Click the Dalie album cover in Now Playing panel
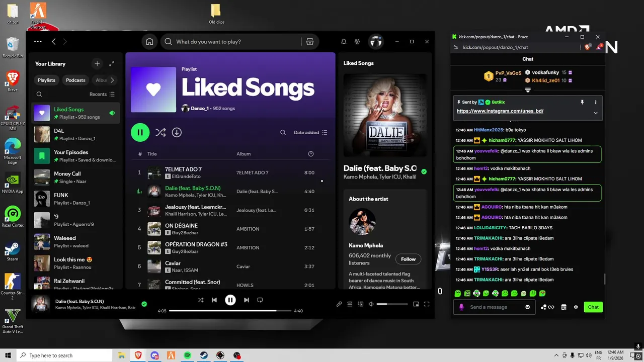This screenshot has width=644, height=362. click(x=385, y=116)
